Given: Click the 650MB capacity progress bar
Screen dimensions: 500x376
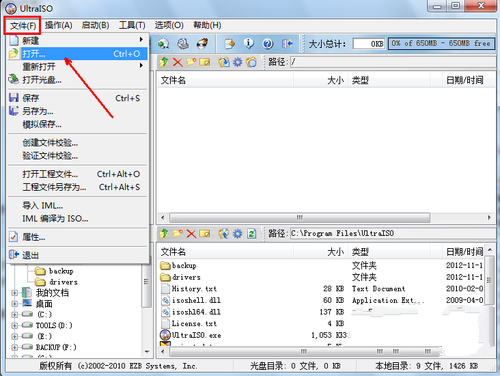Looking at the screenshot, I should pyautogui.click(x=441, y=43).
